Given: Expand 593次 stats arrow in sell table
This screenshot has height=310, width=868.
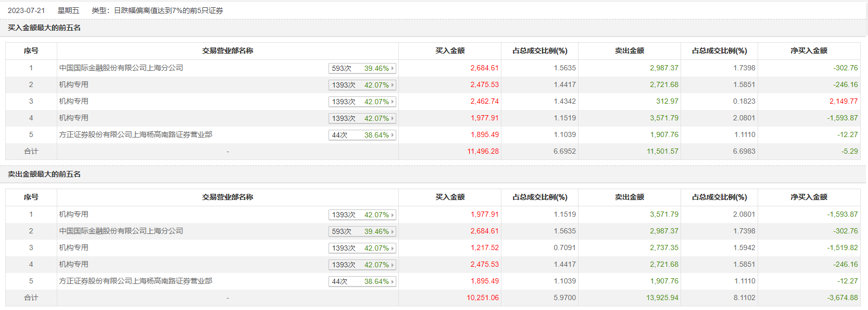Looking at the screenshot, I should coord(393,231).
